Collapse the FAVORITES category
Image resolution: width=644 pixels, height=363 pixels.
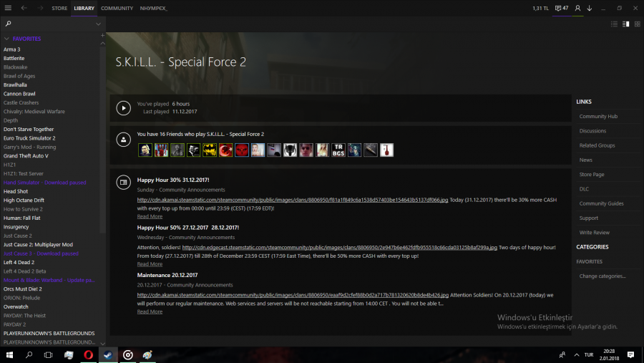[x=6, y=39]
